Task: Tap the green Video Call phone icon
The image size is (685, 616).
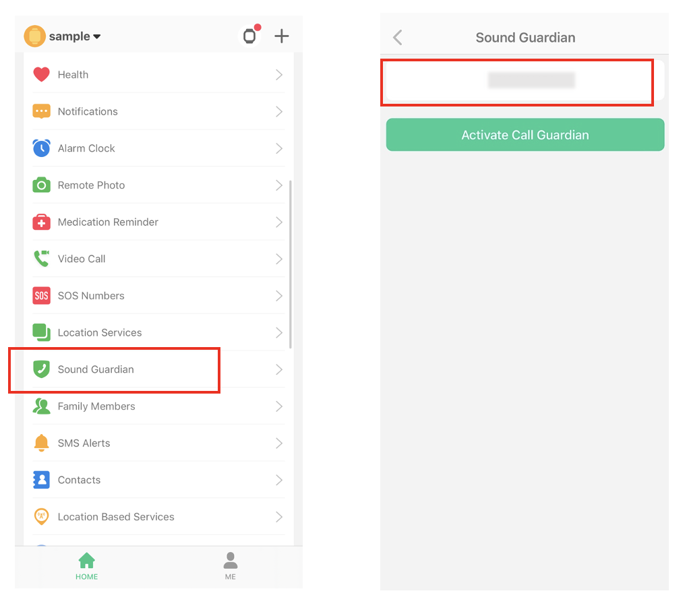Action: click(42, 258)
